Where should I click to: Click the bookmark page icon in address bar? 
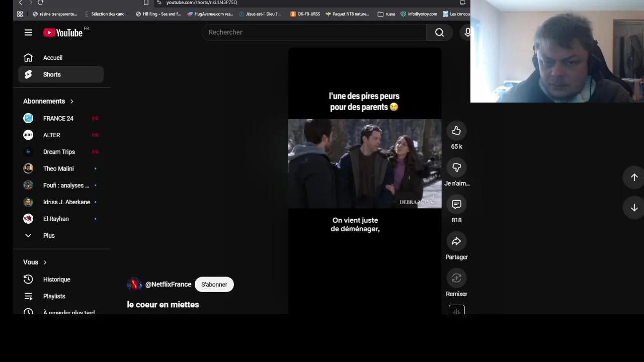(x=146, y=3)
